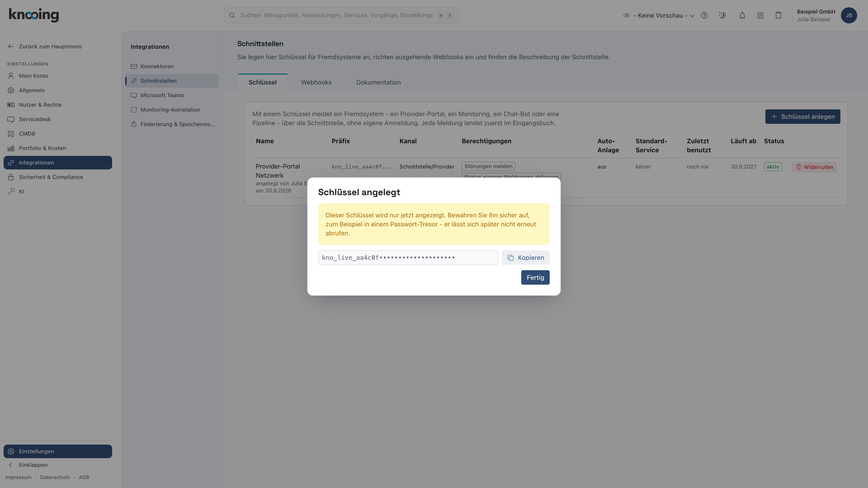Toggle the dark mode moon icon
Viewport: 868px width, 488px height.
coord(722,16)
